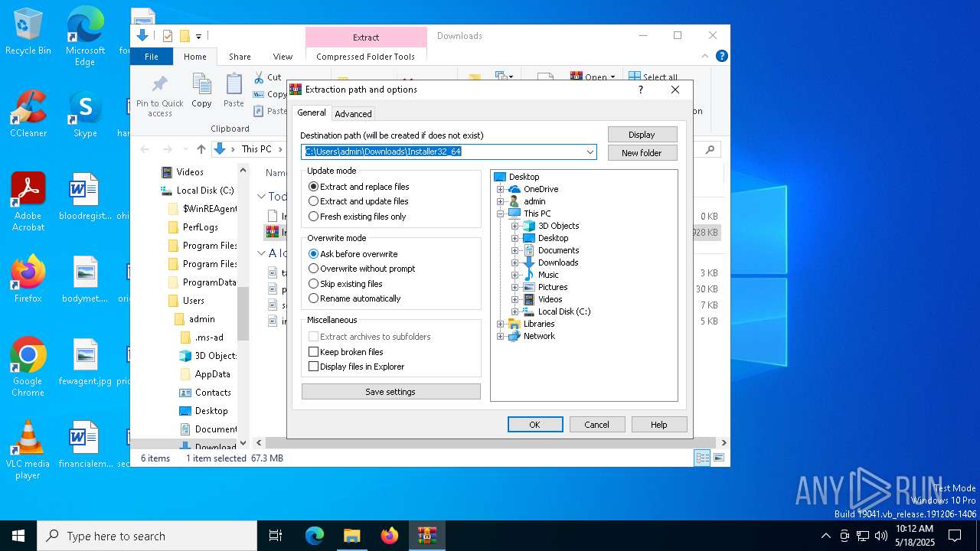Click WinRAR icon in taskbar
Image resolution: width=980 pixels, height=551 pixels.
tap(427, 536)
